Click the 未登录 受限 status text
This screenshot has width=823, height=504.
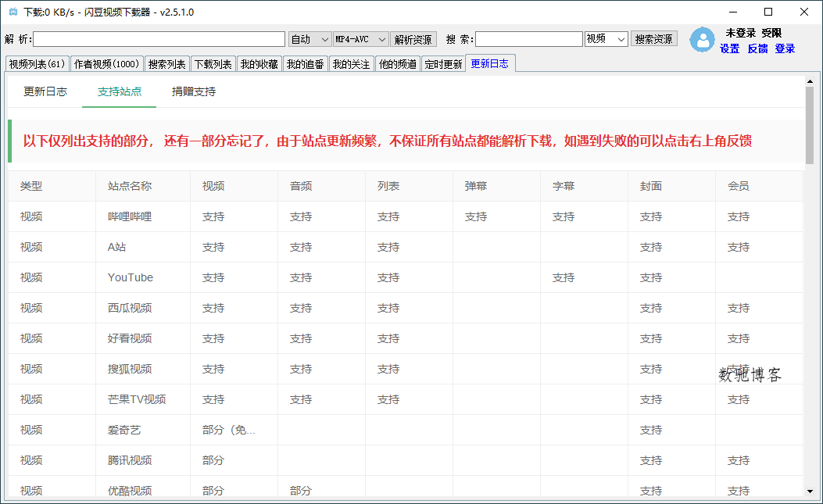pyautogui.click(x=753, y=33)
